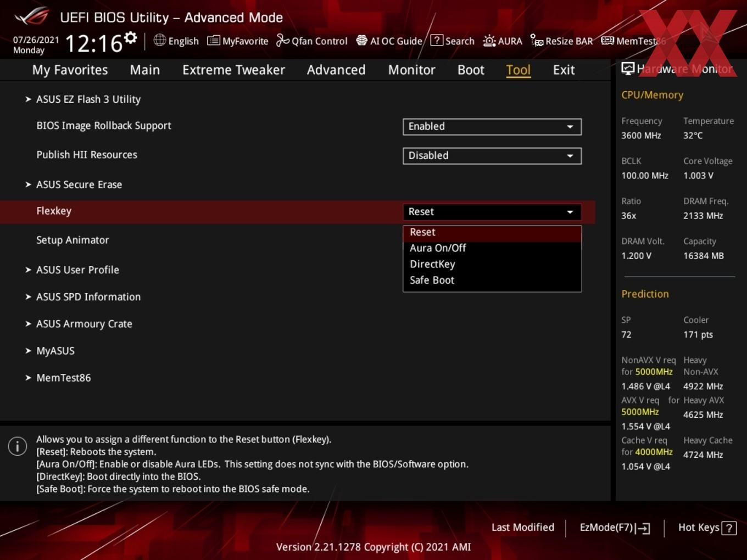
Task: Open the Main tab
Action: pos(145,70)
